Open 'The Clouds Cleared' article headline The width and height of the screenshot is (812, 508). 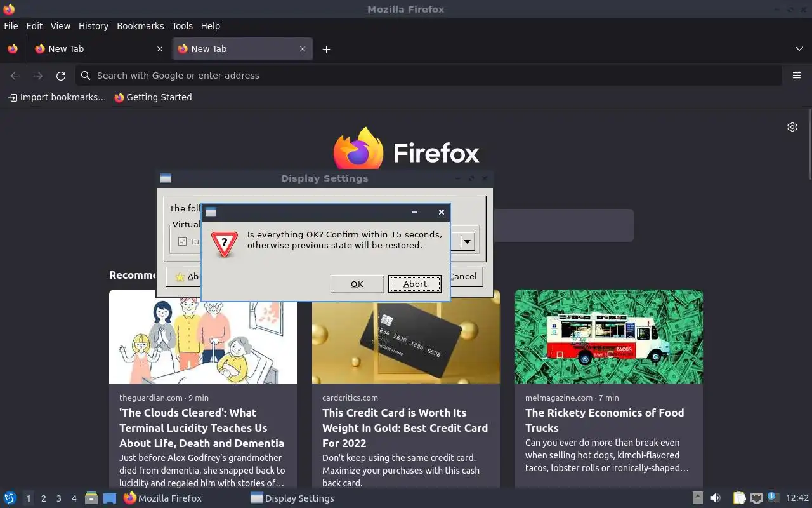coord(202,428)
